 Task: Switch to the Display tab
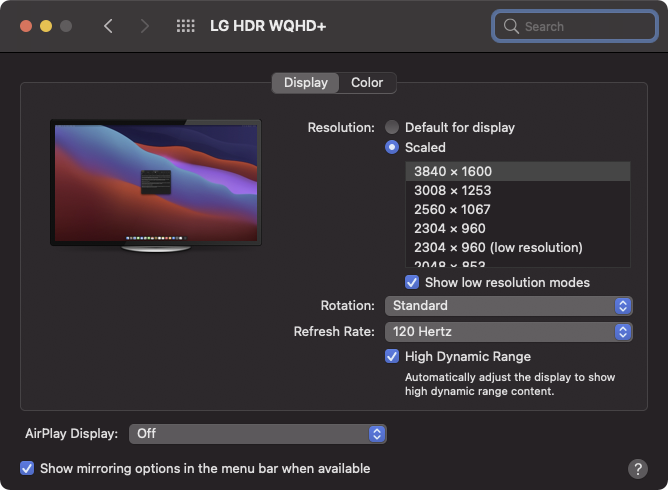click(x=305, y=83)
